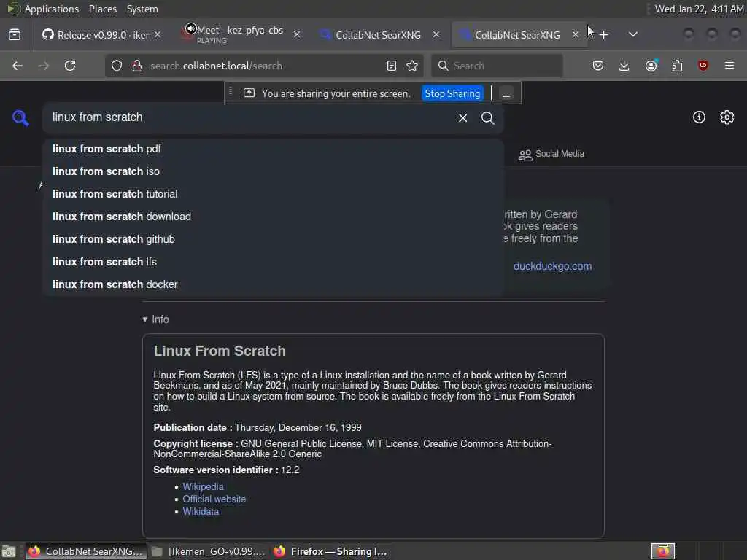Screen dimensions: 747x560
Task: Choose suggestion "linux from scratch pdf"
Action: point(274,149)
